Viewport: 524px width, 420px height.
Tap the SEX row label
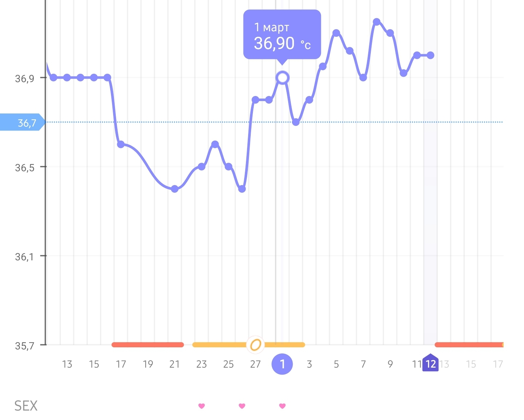click(26, 406)
